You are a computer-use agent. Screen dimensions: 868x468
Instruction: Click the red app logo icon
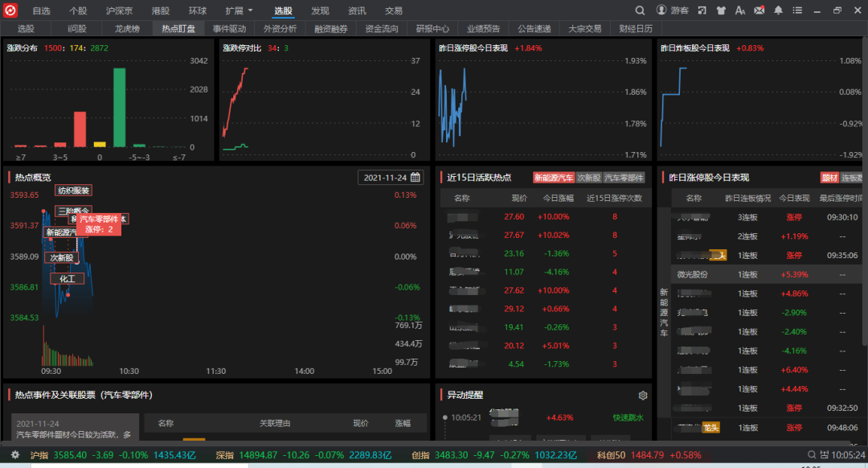click(10, 10)
